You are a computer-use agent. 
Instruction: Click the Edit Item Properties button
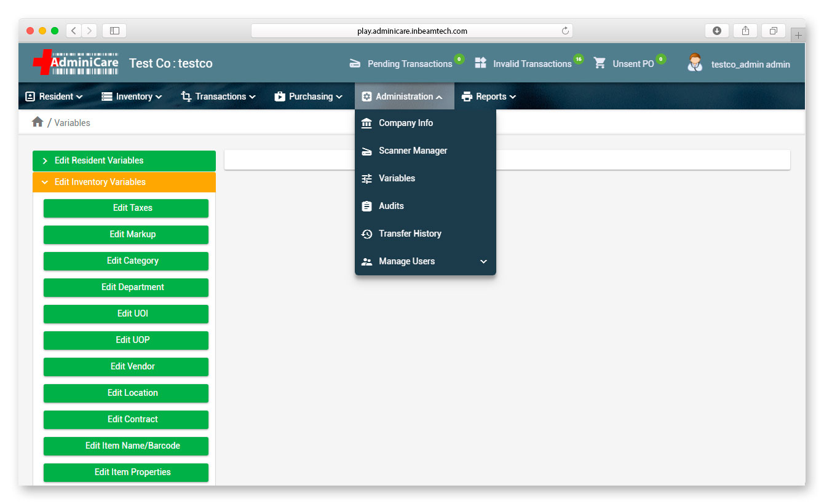pos(126,472)
